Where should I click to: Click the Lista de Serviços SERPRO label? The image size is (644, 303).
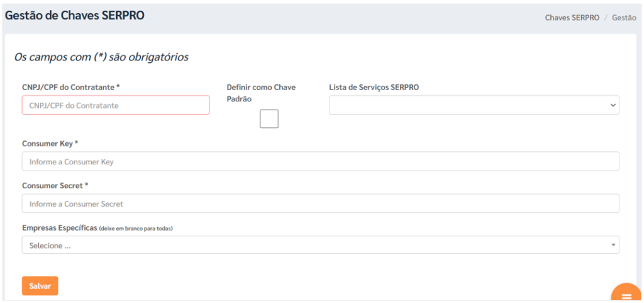(x=374, y=87)
